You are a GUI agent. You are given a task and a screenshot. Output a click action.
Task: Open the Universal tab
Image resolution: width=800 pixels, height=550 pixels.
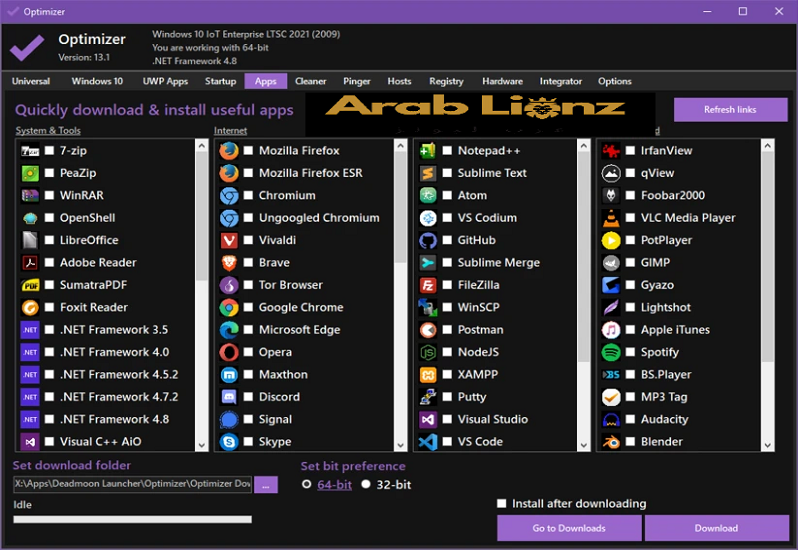click(31, 81)
